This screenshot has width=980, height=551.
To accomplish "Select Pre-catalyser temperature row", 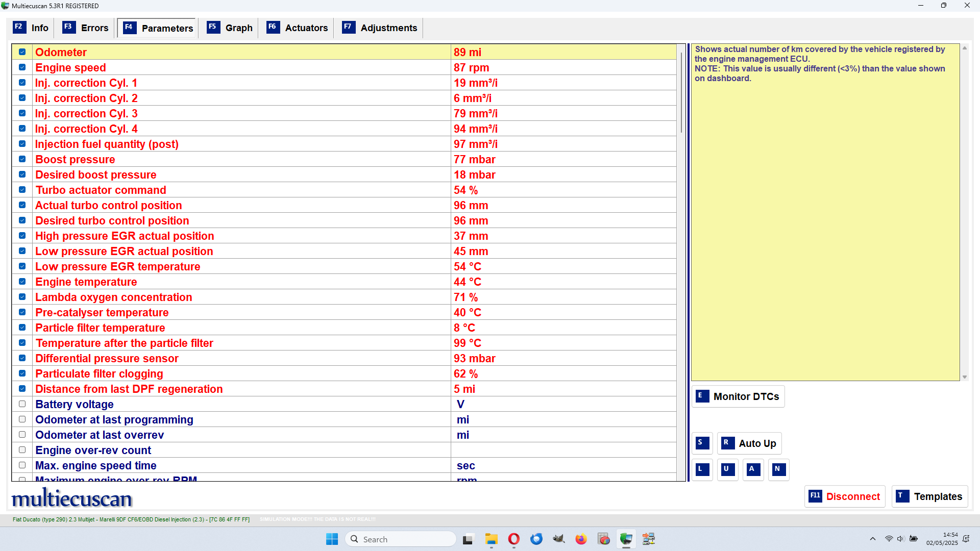I will click(x=345, y=312).
